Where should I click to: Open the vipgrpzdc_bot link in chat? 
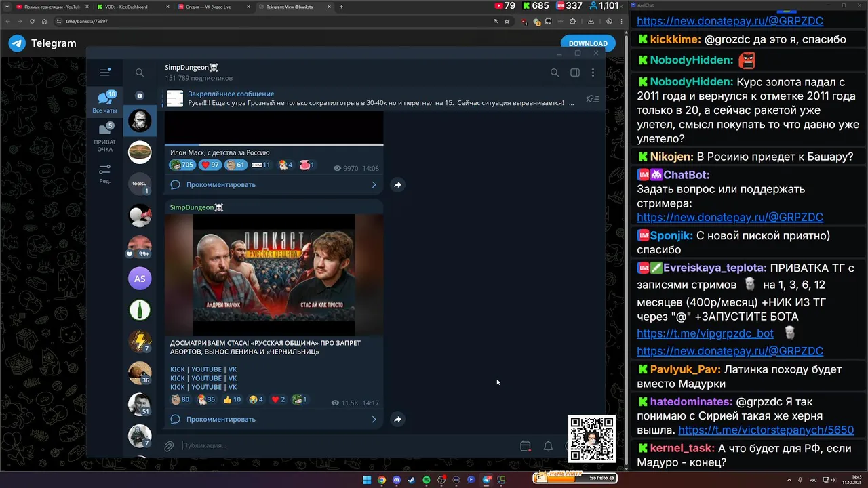tap(705, 333)
